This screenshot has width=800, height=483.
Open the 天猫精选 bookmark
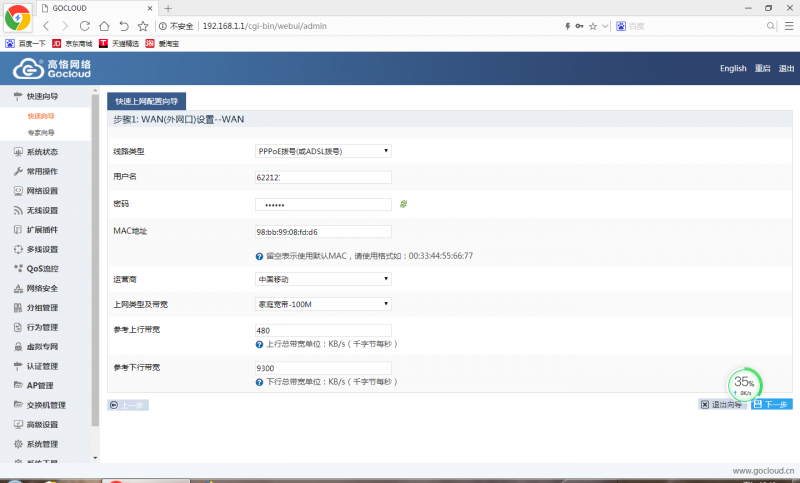118,43
